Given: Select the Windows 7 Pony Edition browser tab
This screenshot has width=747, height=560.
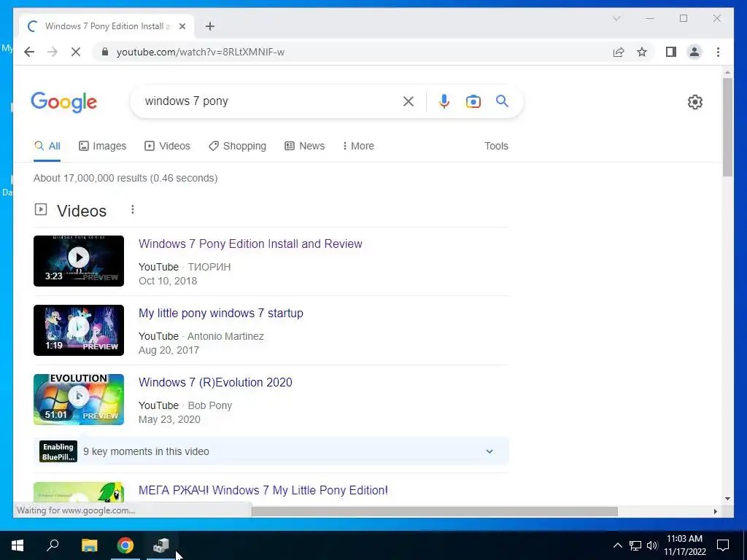Looking at the screenshot, I should pyautogui.click(x=107, y=26).
